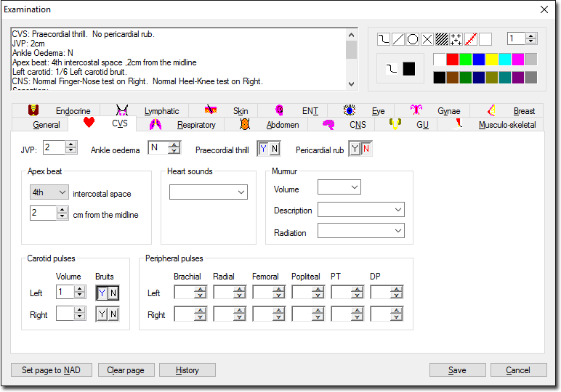This screenshot has height=392, width=561.
Task: Set Pericardial rub to Y
Action: click(355, 149)
